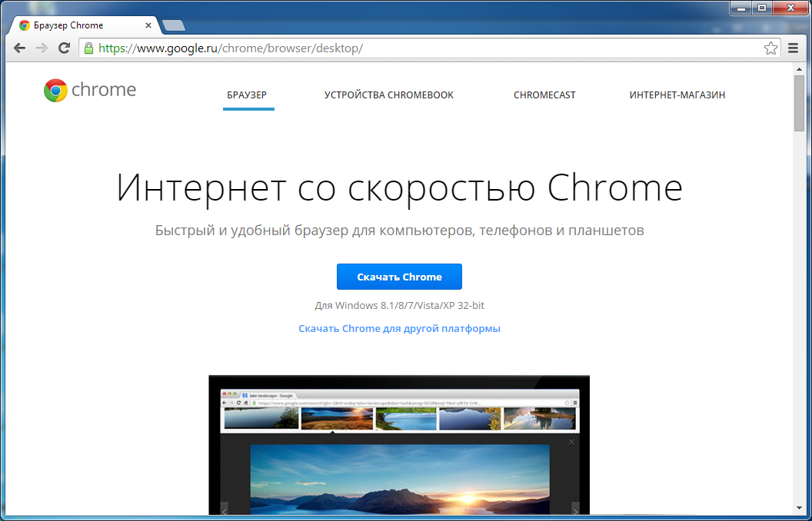Click the headline Интернет со скоростью Chrome
This screenshot has width=812, height=521.
coord(399,187)
